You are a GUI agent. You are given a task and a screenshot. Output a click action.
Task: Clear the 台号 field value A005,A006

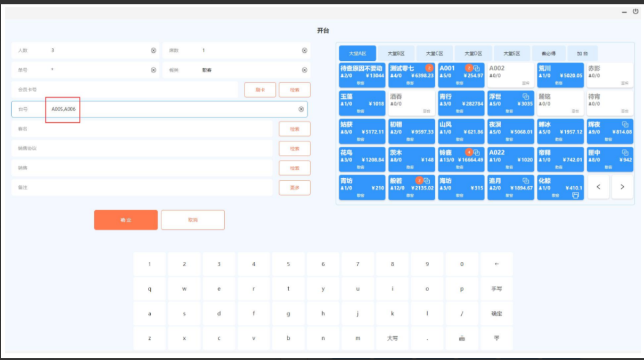coord(301,109)
